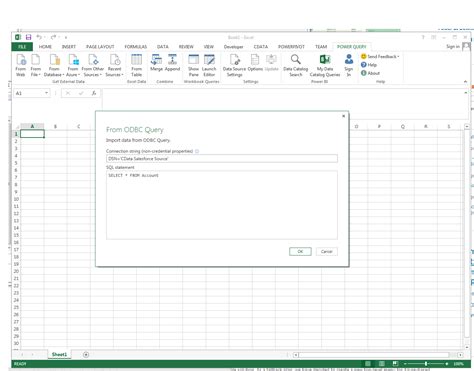Select cell A1
Screen dimensions: 474x371
click(x=32, y=134)
